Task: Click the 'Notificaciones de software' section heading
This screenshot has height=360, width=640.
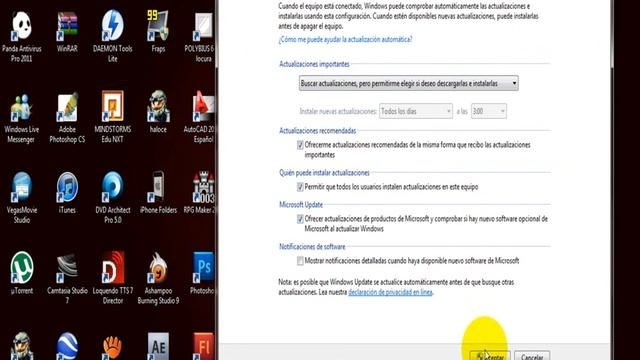Action: pyautogui.click(x=312, y=247)
